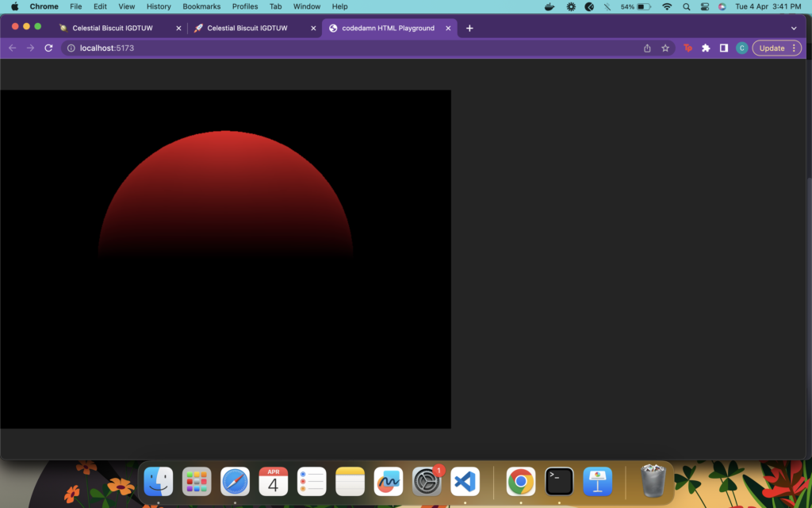Open the Edit menu
Image resolution: width=812 pixels, height=508 pixels.
[x=100, y=6]
